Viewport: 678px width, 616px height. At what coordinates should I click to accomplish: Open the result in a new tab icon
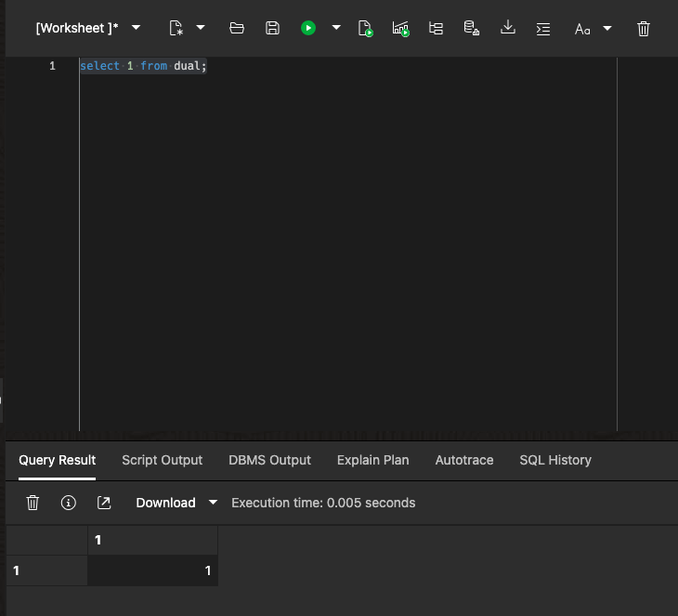104,503
